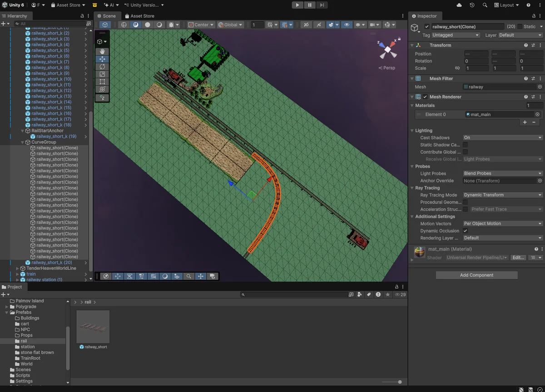Image resolution: width=545 pixels, height=392 pixels.
Task: Lock the Inspector panel
Action: [533, 16]
